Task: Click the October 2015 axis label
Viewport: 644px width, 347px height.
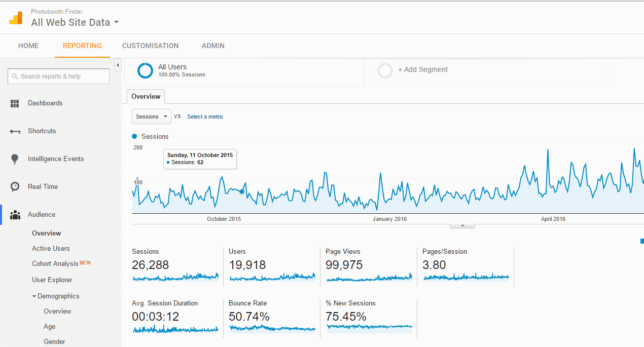Action: tap(224, 219)
